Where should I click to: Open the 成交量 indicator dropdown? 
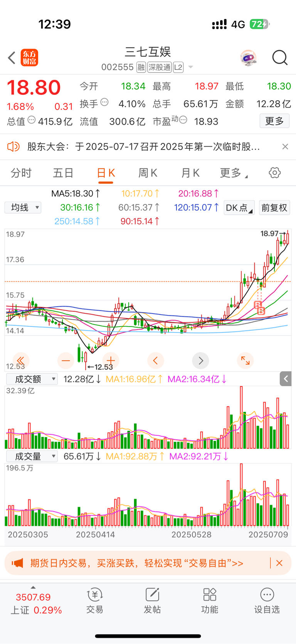point(32,456)
